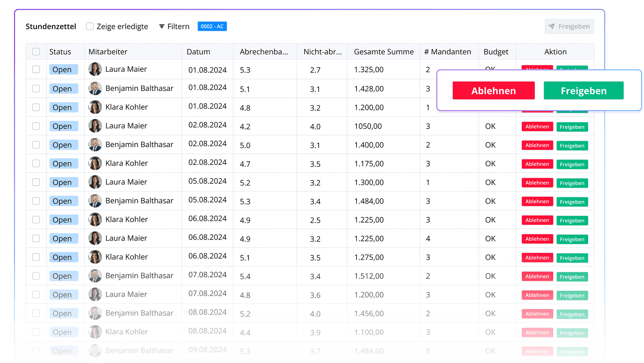This screenshot has height=363, width=644.
Task: Approve Klara Kohler's 06.08.2024 row with 4.9 hours
Action: pos(572,221)
